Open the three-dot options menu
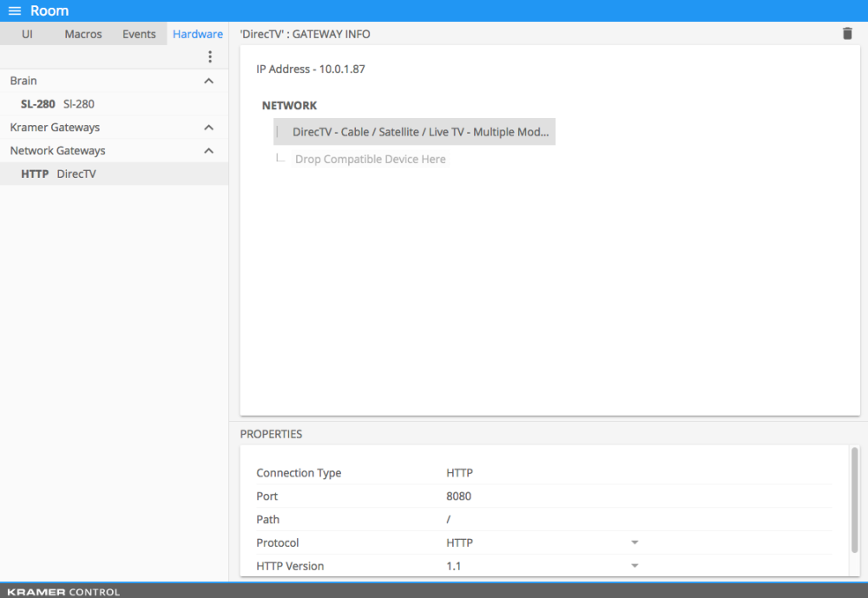This screenshot has width=868, height=598. (x=210, y=56)
